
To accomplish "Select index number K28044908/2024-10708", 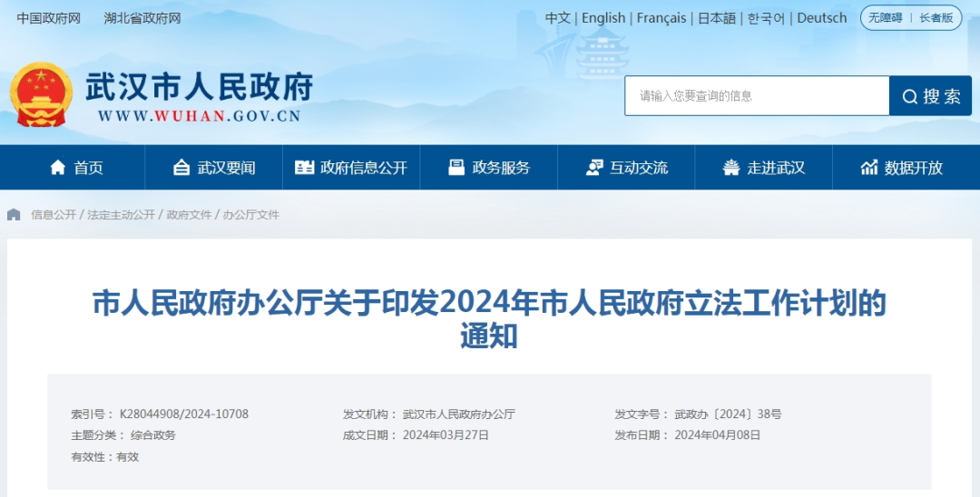I will (x=183, y=414).
